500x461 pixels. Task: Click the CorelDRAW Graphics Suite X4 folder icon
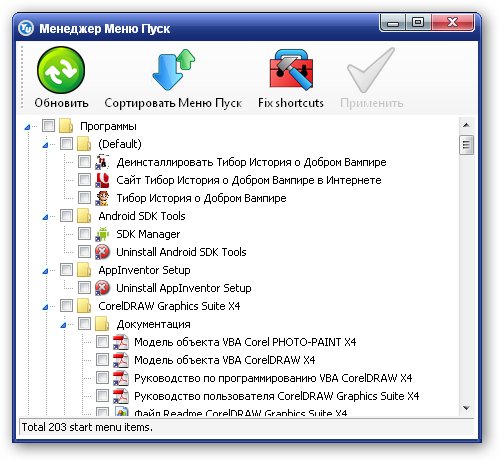pyautogui.click(x=84, y=306)
